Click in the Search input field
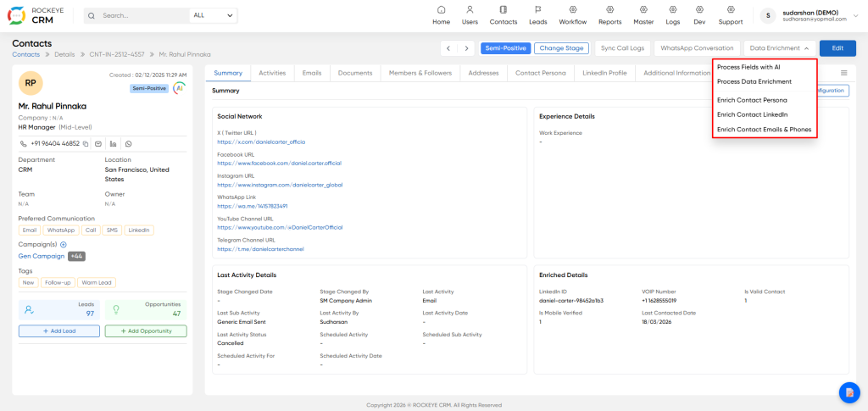868x411 pixels. tap(144, 15)
